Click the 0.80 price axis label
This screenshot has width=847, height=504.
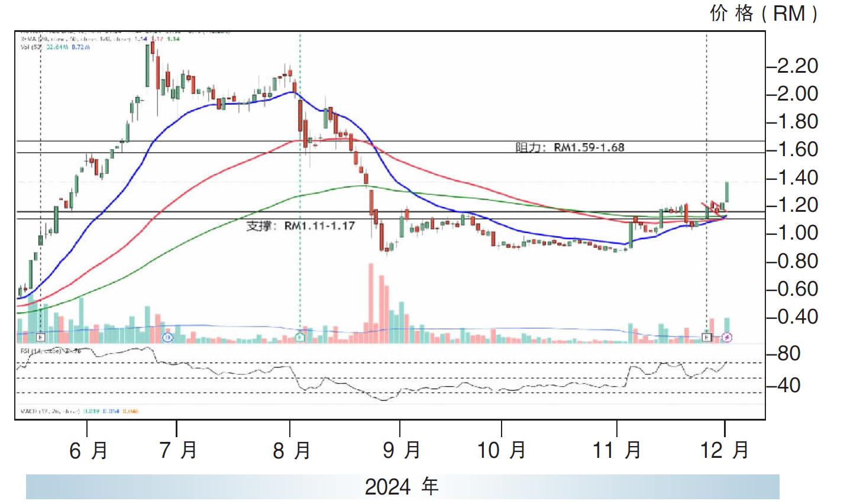(x=797, y=261)
